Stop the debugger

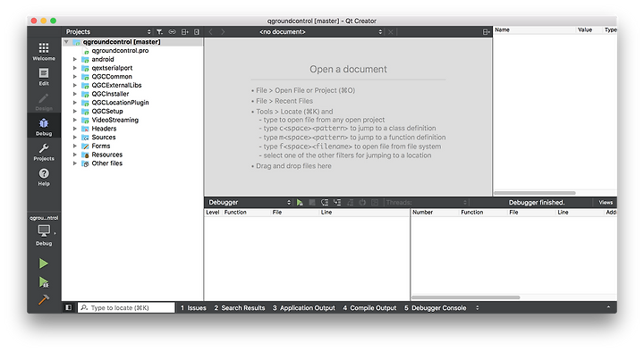(312, 202)
